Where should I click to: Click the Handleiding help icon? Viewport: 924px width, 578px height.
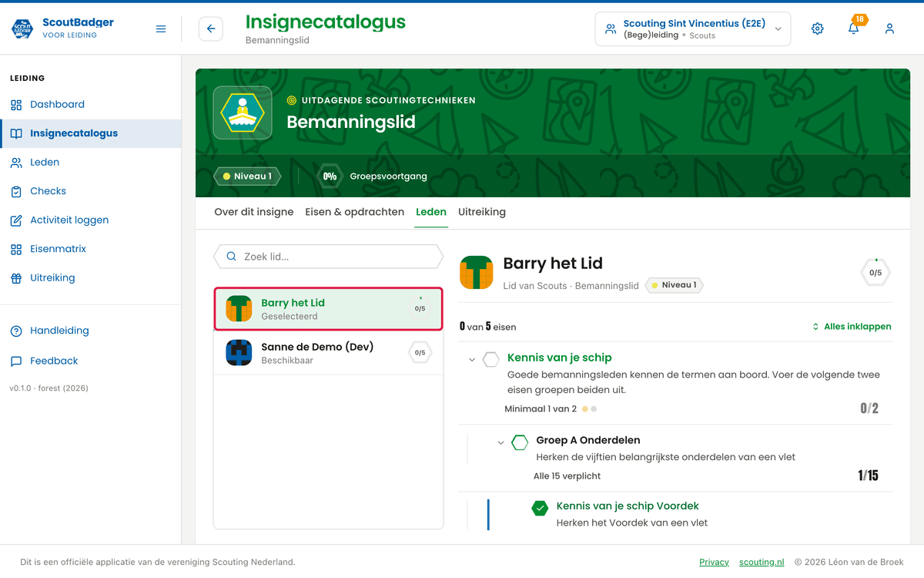point(16,331)
